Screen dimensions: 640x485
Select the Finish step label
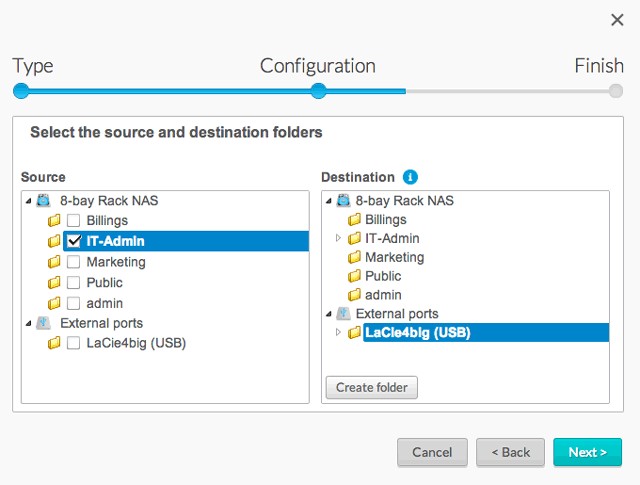[598, 67]
